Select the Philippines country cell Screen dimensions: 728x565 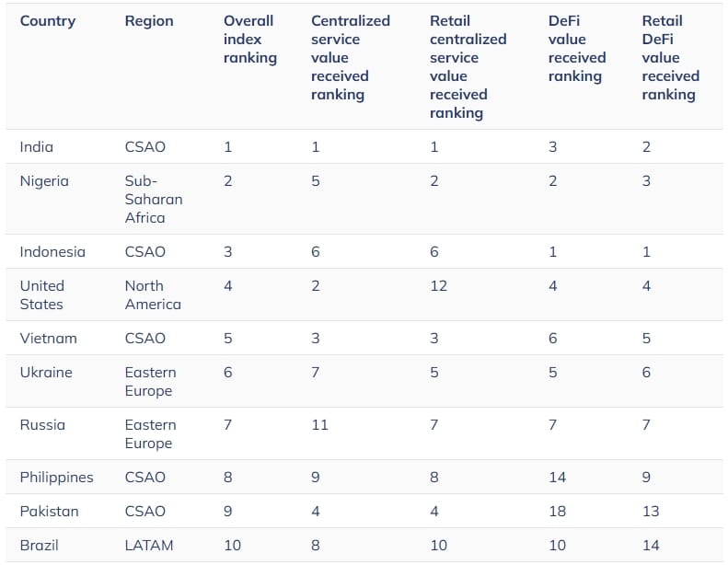(x=57, y=477)
